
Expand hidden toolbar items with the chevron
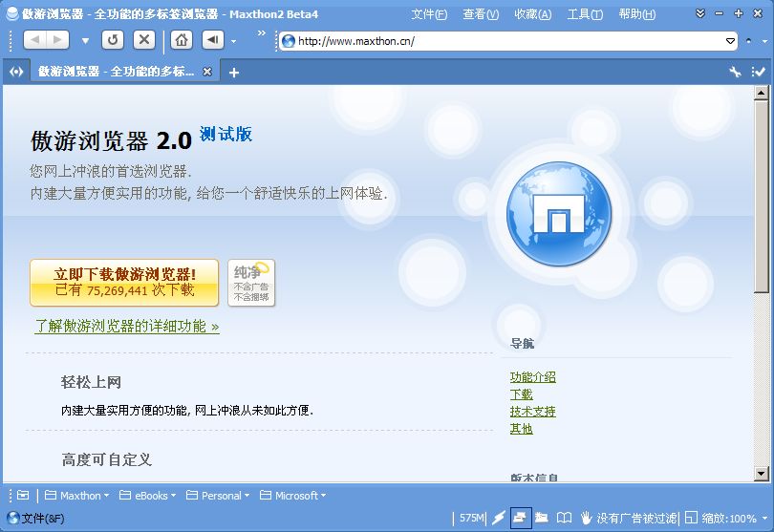[262, 33]
